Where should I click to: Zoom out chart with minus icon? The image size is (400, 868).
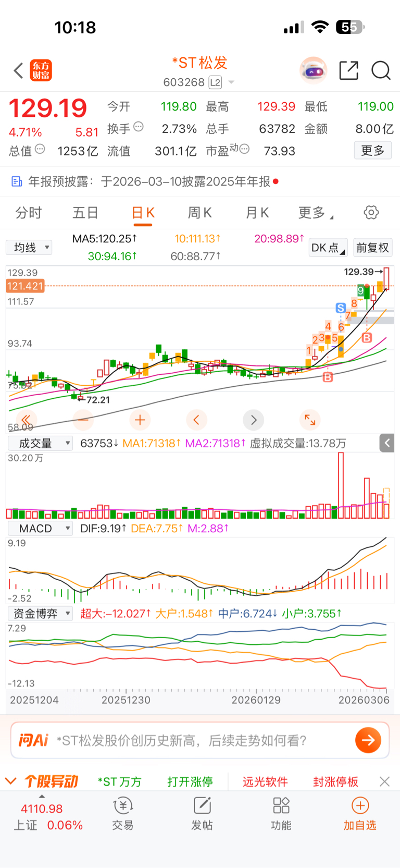click(83, 420)
